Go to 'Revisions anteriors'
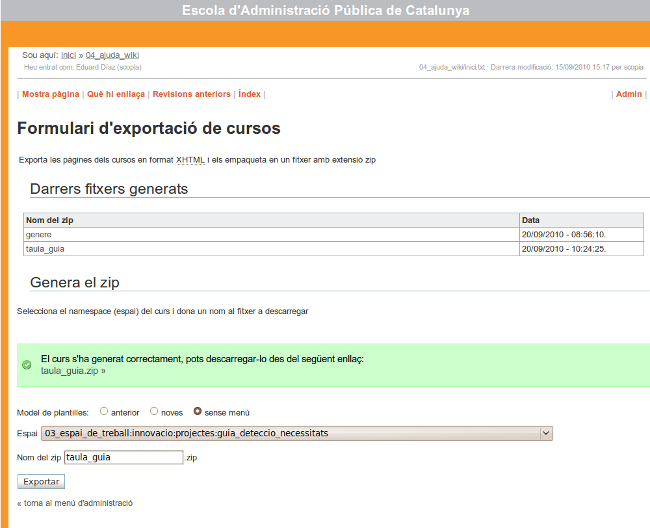 (191, 94)
